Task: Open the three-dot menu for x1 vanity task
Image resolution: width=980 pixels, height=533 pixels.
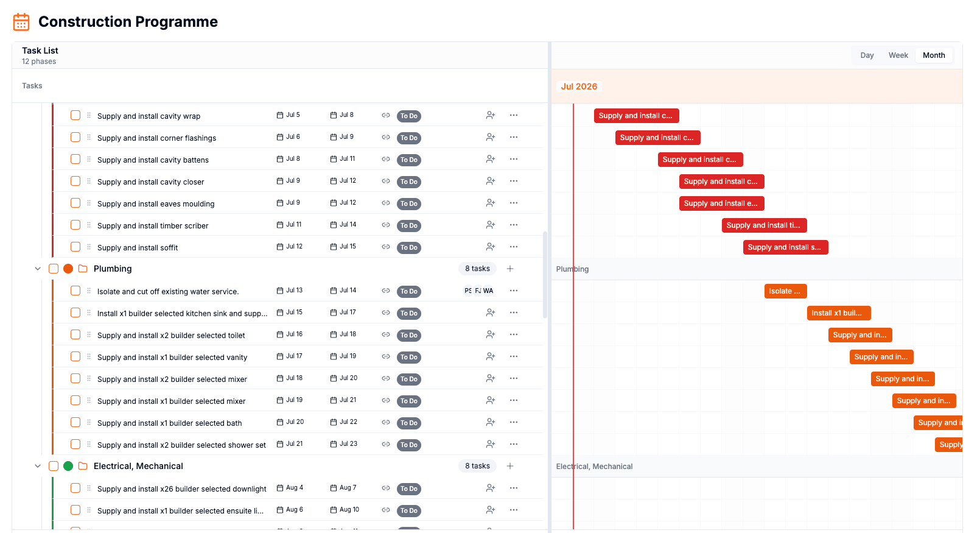Action: coord(514,356)
